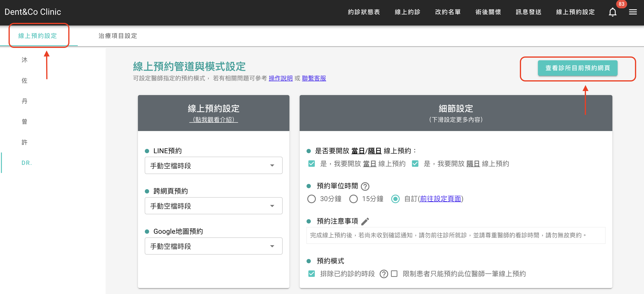The width and height of the screenshot is (644, 294).
Task: Enable 限制患者只能預約此位醫師一筆線上預約
Action: (394, 274)
